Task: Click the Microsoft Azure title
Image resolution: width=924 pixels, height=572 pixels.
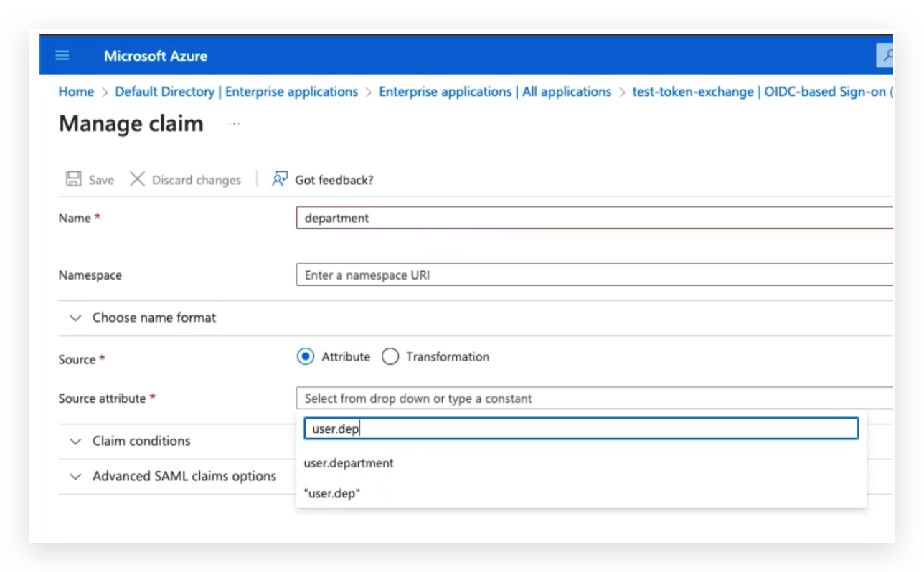Action: click(x=156, y=56)
